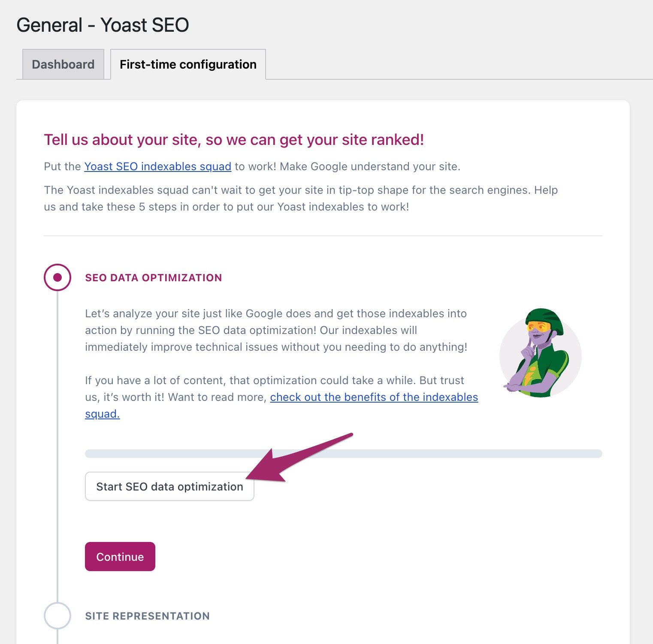Switch to the Dashboard tab
Image resolution: width=653 pixels, height=644 pixels.
tap(63, 64)
